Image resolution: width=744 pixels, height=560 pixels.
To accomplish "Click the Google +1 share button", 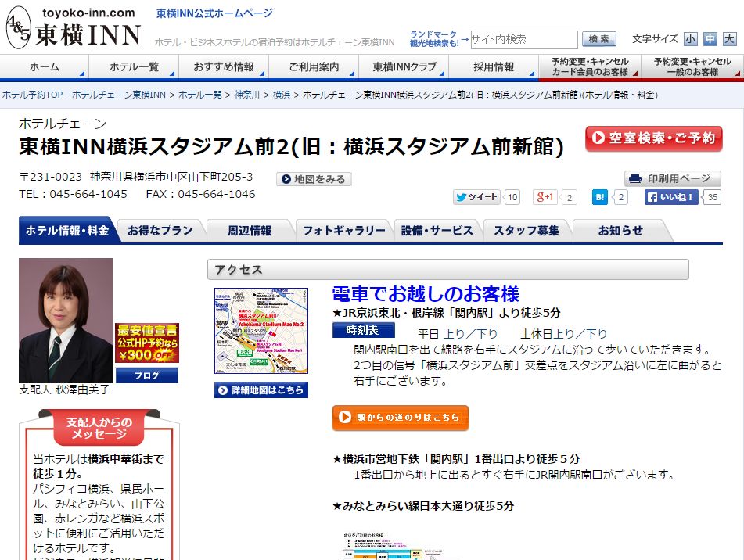I will (x=545, y=197).
